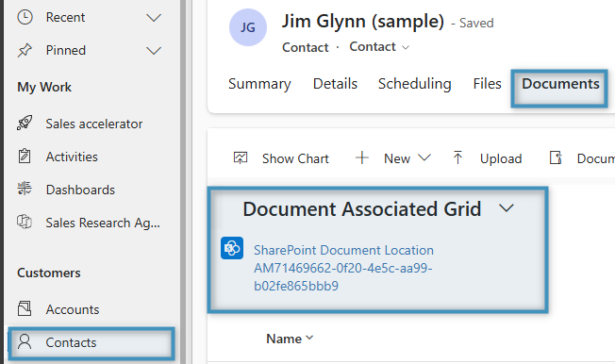Click the Contacts person icon
The image size is (615, 364).
25,341
